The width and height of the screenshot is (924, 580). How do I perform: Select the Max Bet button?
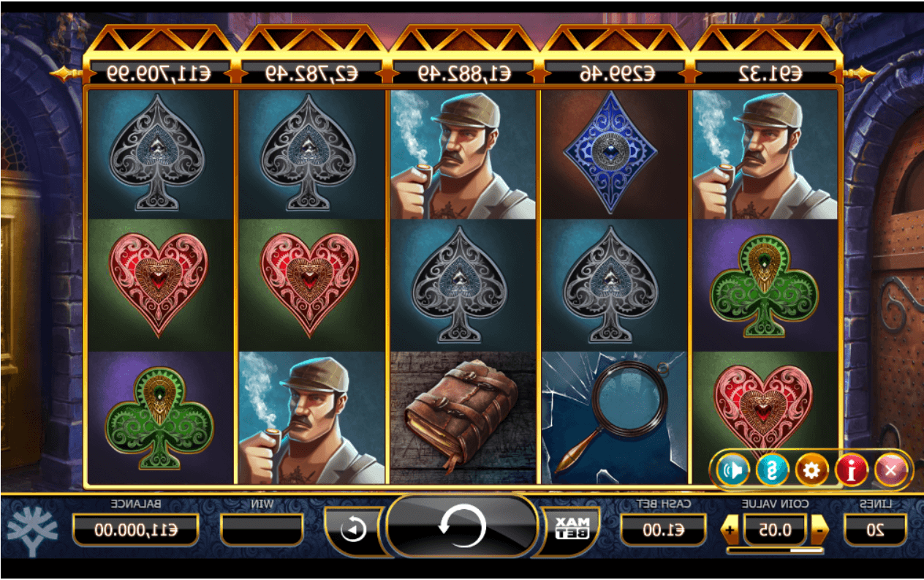(x=571, y=527)
